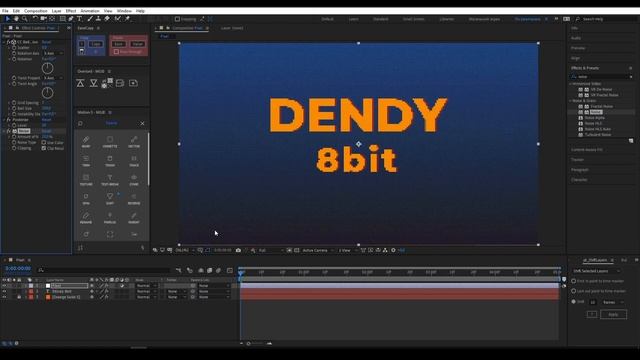The image size is (640, 360).
Task: Click the current time indicator on the timeline ruler
Action: point(241,272)
